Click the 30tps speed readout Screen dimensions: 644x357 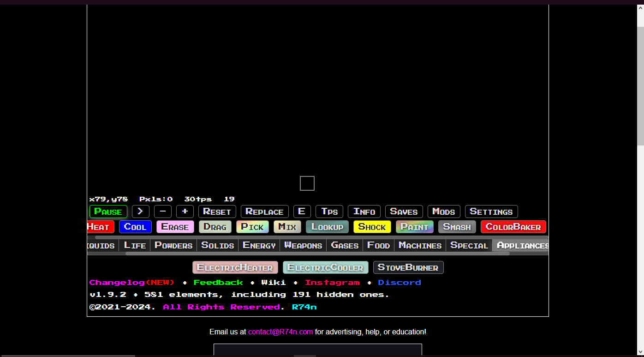click(x=198, y=199)
